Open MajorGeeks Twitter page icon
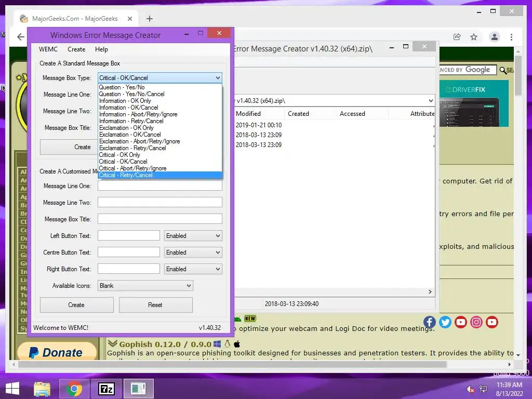 tap(445, 322)
